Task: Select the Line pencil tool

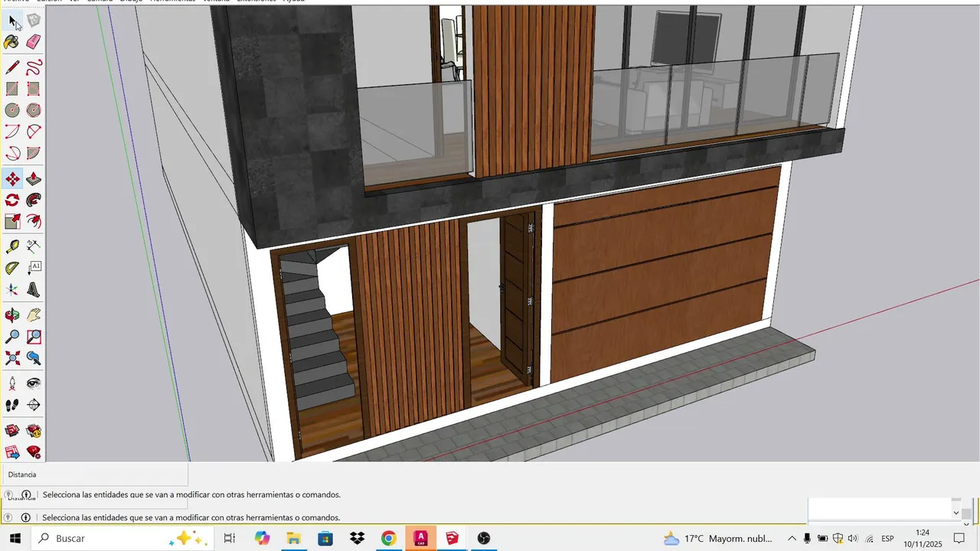Action: click(x=13, y=68)
